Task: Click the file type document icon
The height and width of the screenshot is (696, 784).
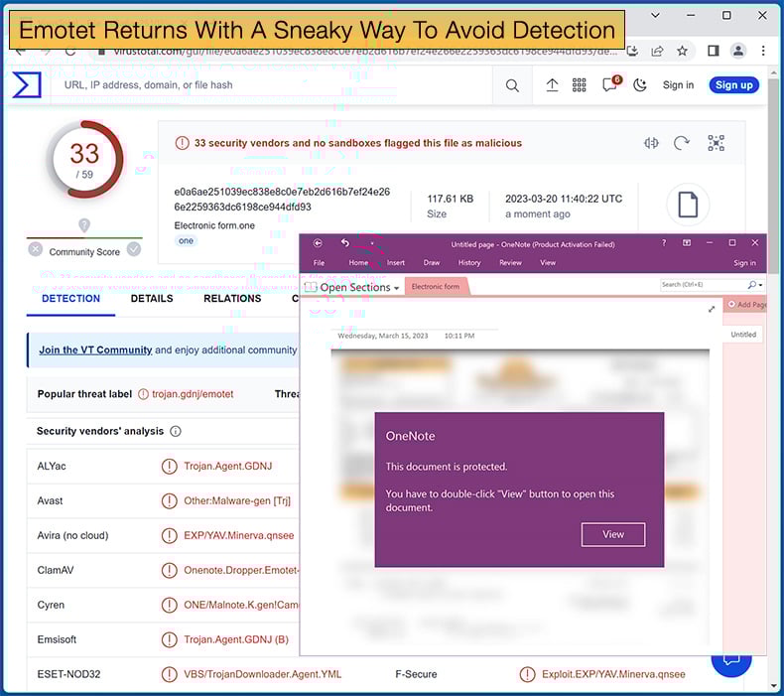Action: (688, 205)
